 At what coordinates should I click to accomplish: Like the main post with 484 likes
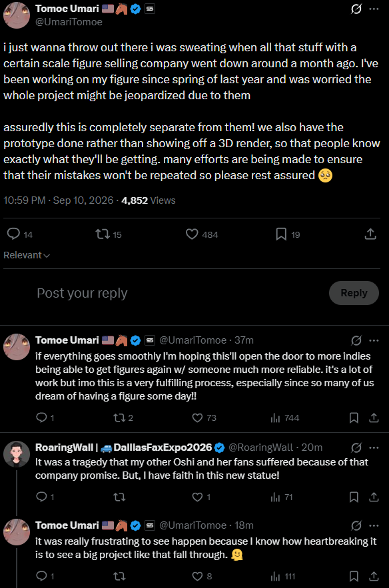click(x=202, y=234)
